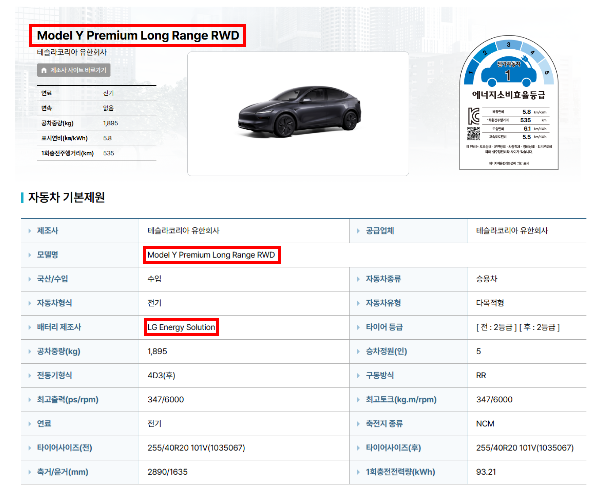Image resolution: width=603 pixels, height=504 pixels.
Task: Click the 타이어 등급 label
Action: click(384, 327)
